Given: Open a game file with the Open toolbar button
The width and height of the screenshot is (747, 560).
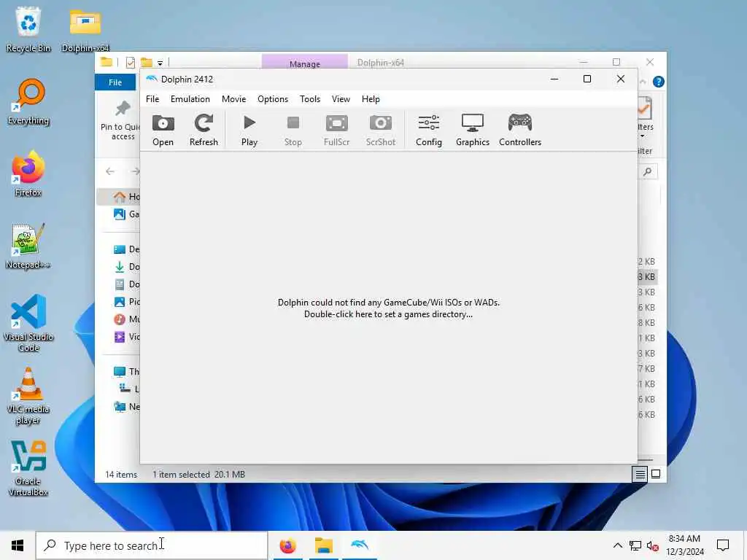Looking at the screenshot, I should click(x=163, y=130).
